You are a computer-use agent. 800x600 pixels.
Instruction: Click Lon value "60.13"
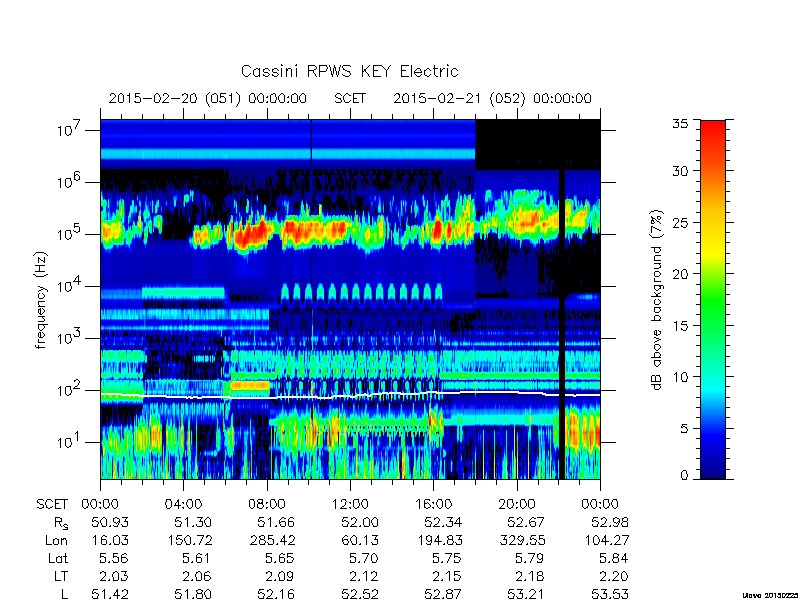359,540
